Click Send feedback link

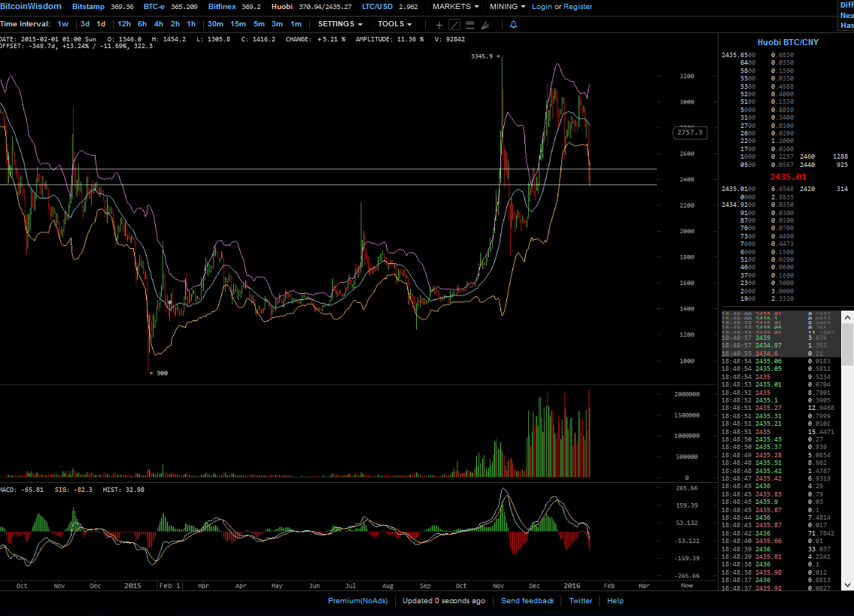tap(527, 601)
